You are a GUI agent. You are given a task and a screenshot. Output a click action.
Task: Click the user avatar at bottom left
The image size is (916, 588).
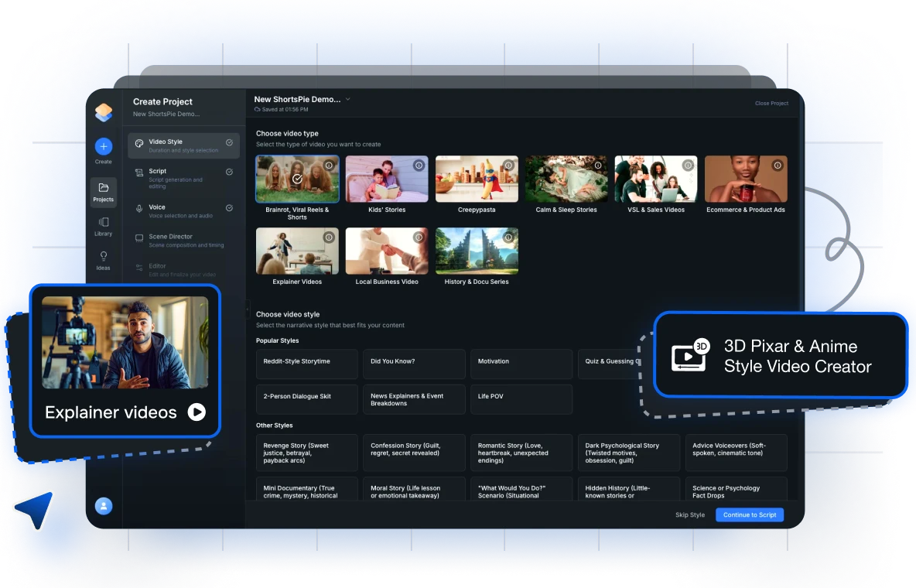(x=103, y=506)
